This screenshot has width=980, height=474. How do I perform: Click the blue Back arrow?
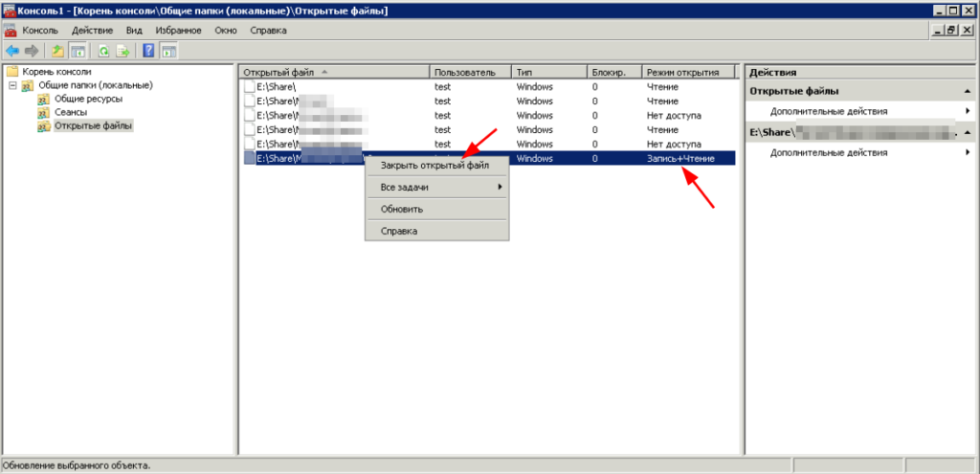tap(11, 51)
